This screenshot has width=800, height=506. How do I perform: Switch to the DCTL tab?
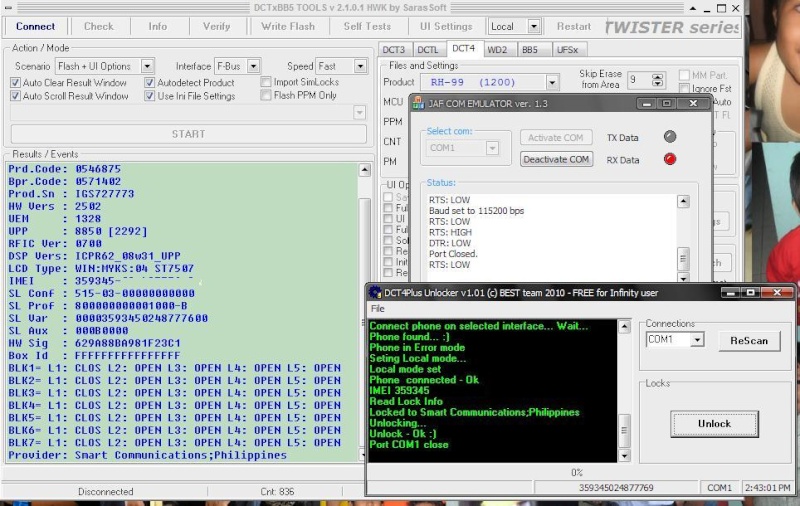click(428, 49)
